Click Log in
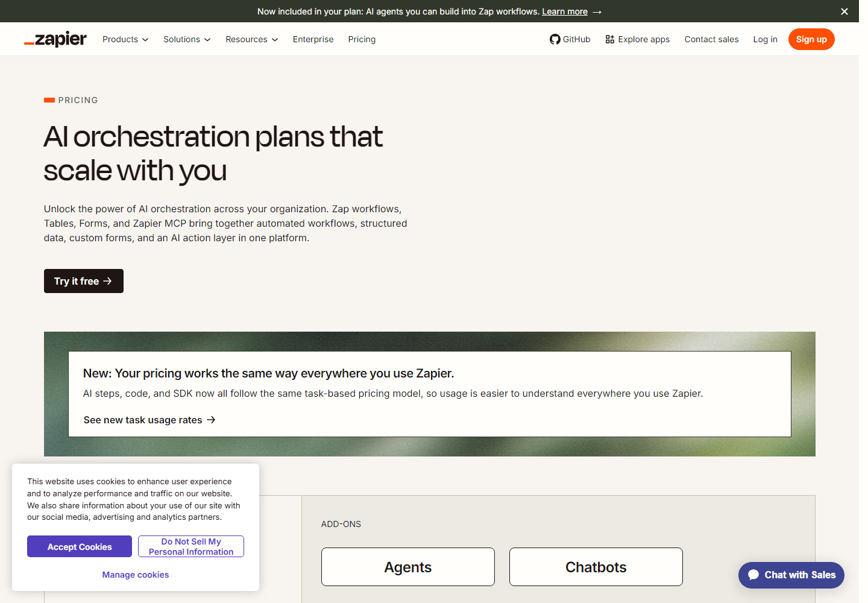Viewport: 868px width, 603px height. tap(765, 39)
